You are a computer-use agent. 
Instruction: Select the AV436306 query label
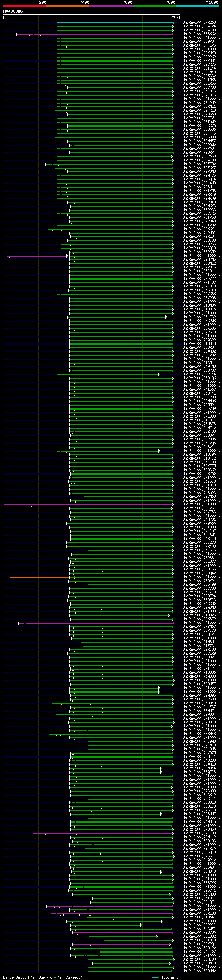pos(13,11)
